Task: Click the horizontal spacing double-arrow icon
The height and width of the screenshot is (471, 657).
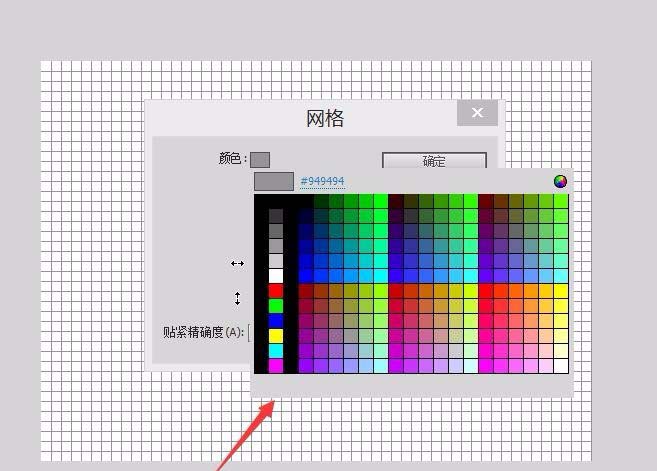Action: click(x=238, y=264)
